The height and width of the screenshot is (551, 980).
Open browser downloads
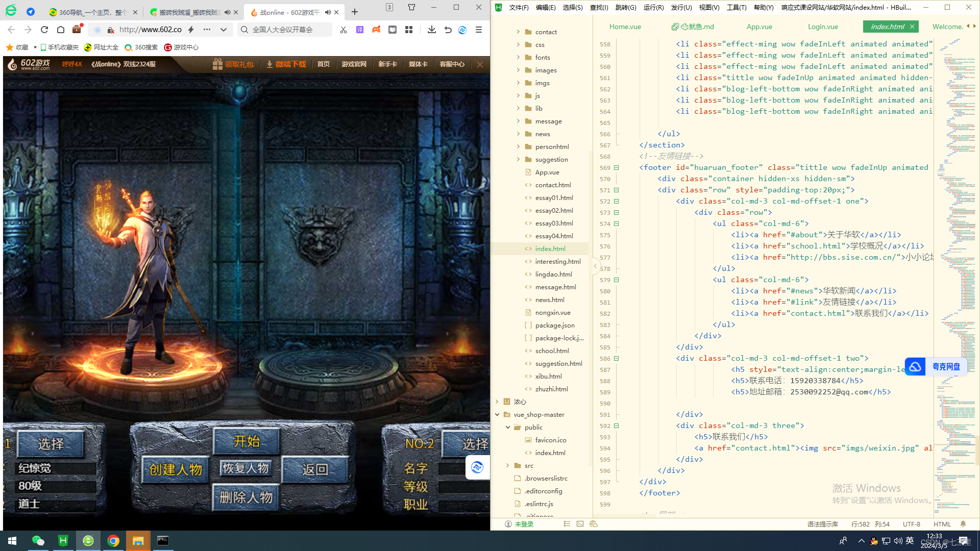[x=432, y=30]
